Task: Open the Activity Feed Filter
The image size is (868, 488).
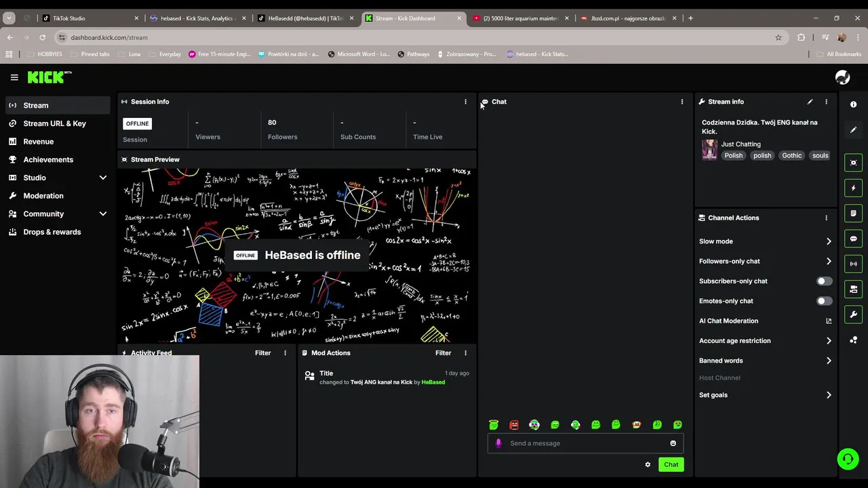Action: click(x=262, y=352)
